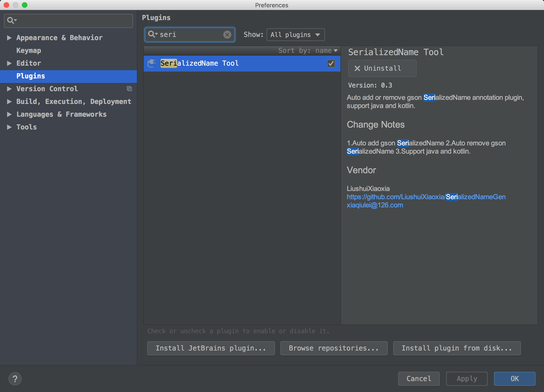Click the Version Control project-level copy icon

click(129, 89)
